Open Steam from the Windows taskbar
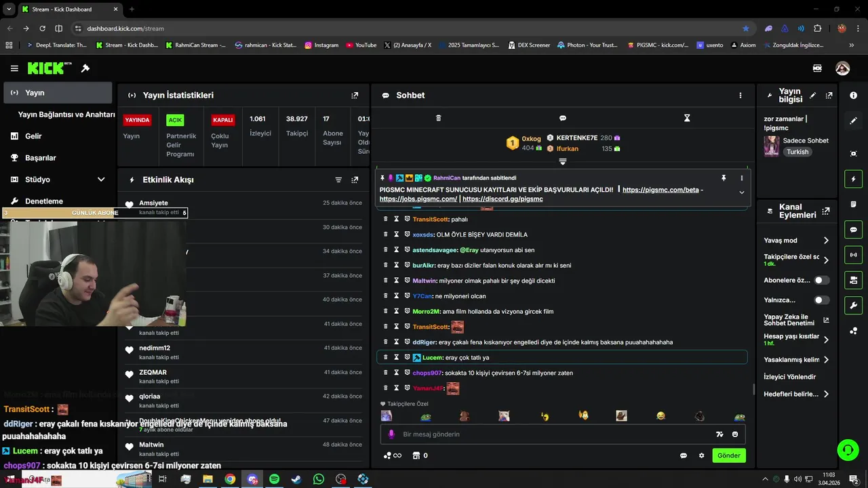868x488 pixels. click(296, 479)
